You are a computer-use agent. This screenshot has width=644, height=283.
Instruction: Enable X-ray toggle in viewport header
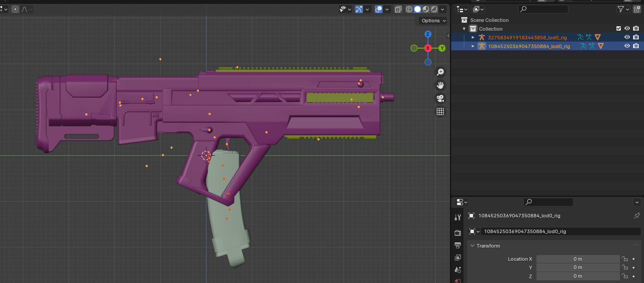pos(398,9)
